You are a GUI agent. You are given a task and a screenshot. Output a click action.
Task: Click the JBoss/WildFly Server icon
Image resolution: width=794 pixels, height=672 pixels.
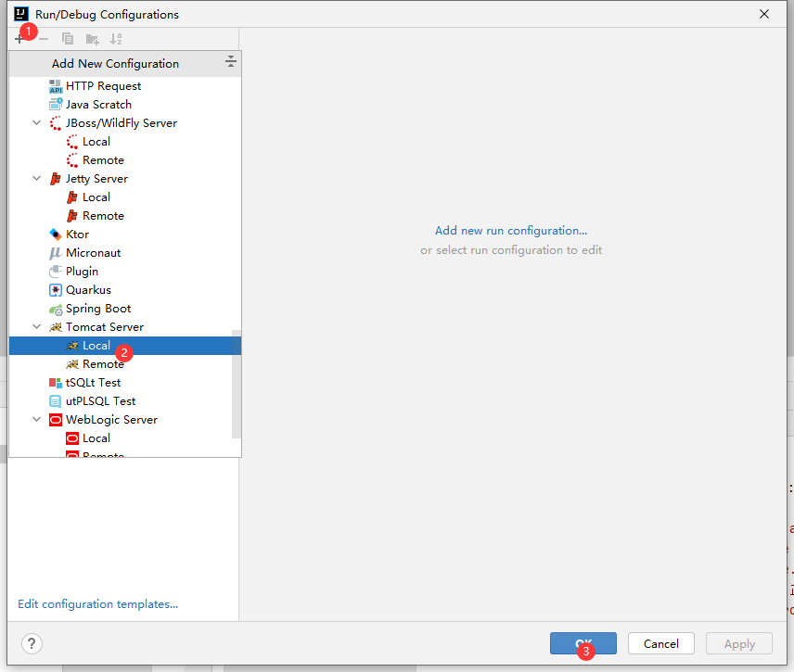56,123
